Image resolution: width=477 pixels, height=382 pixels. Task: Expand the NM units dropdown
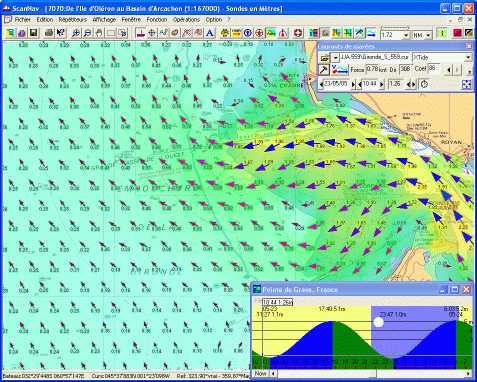(428, 35)
